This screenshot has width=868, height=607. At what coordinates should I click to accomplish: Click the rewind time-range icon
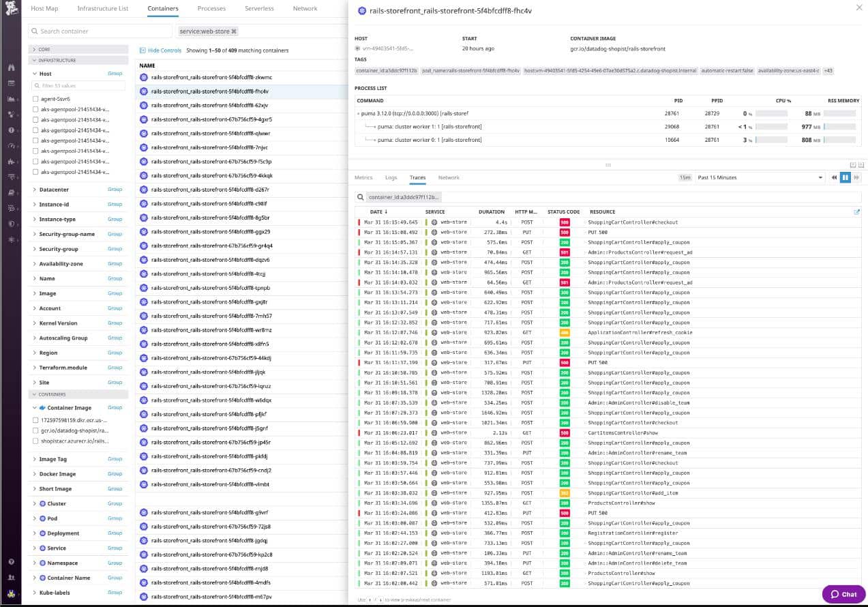(x=834, y=177)
